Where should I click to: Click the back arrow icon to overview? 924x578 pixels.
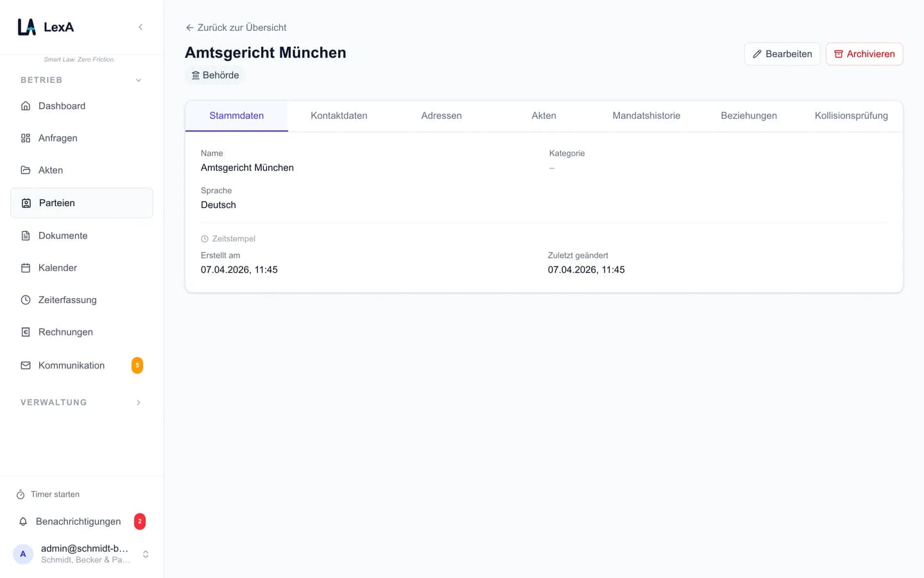click(189, 28)
